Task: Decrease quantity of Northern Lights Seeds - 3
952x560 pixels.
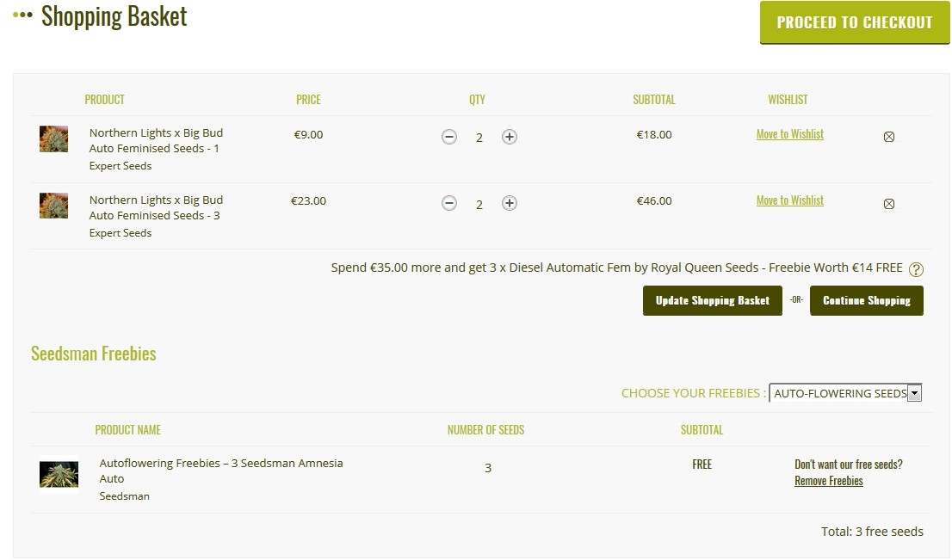Action: click(449, 204)
